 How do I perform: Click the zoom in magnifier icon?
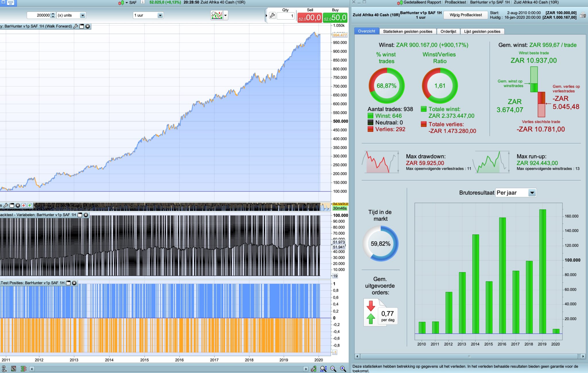click(343, 369)
